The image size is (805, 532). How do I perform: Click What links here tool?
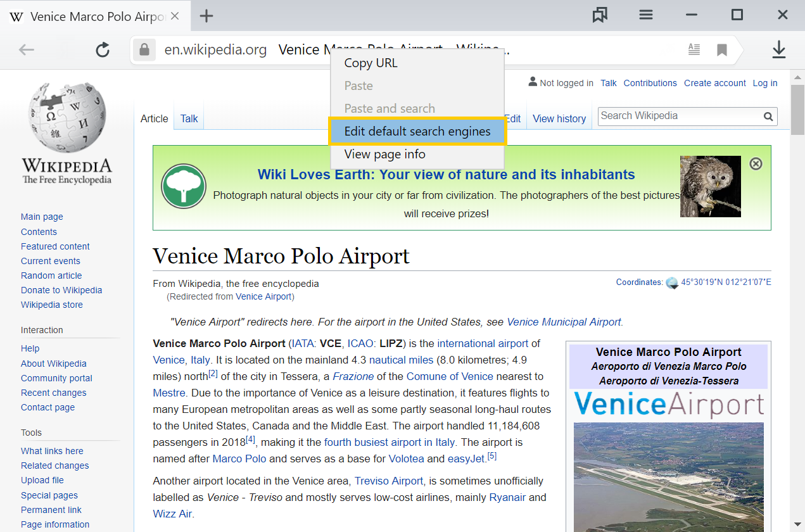[52, 451]
